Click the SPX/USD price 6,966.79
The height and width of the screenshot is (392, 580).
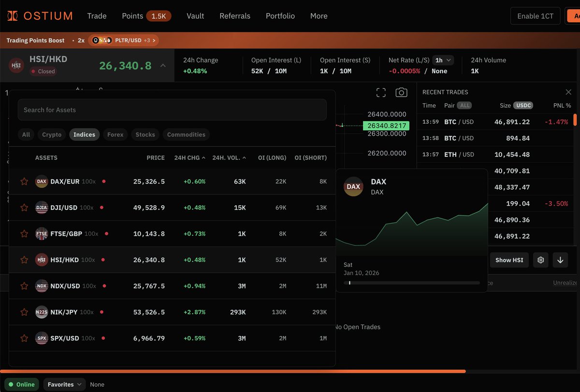149,338
